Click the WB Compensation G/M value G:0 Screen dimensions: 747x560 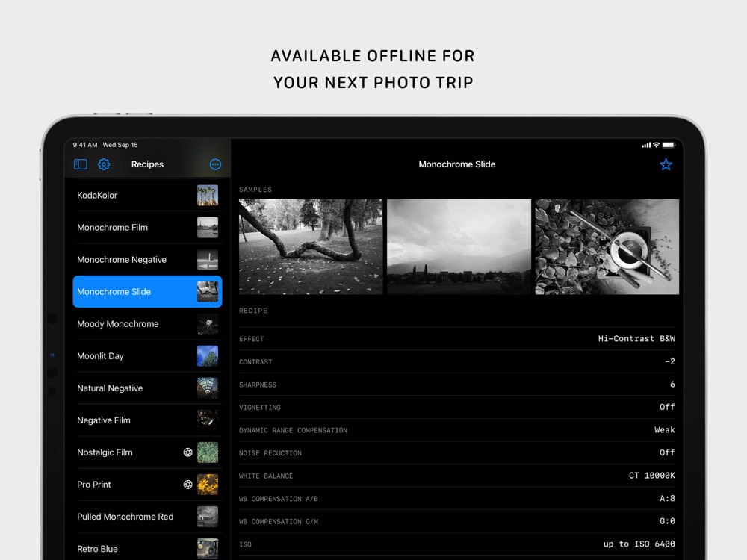(x=667, y=521)
